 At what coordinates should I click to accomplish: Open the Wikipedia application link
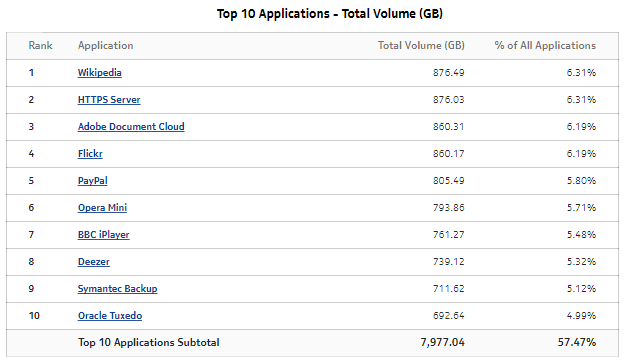tap(99, 73)
